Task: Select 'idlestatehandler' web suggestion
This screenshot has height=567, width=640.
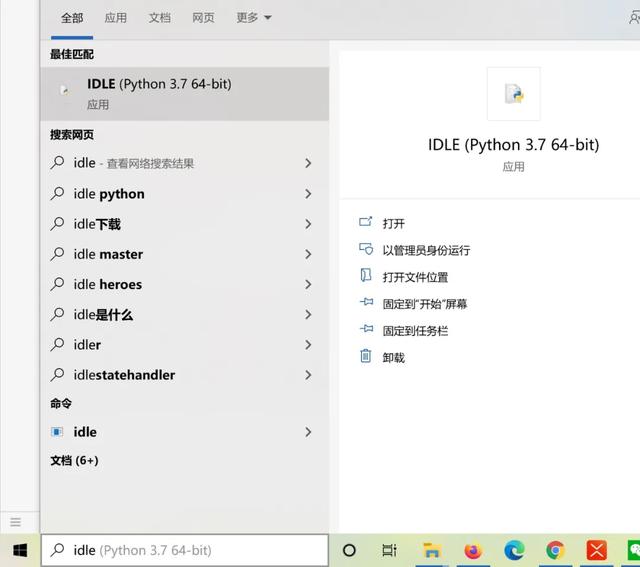Action: click(184, 375)
